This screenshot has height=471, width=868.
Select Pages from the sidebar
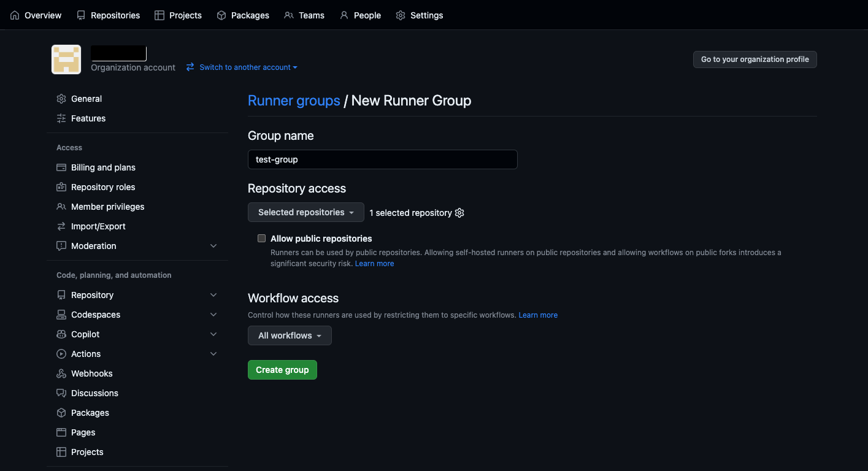(83, 432)
